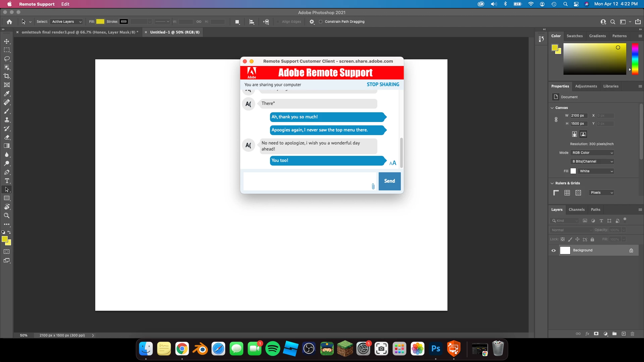The height and width of the screenshot is (362, 644).
Task: Enable Constrain Path Dragging checkbox
Action: click(x=321, y=22)
